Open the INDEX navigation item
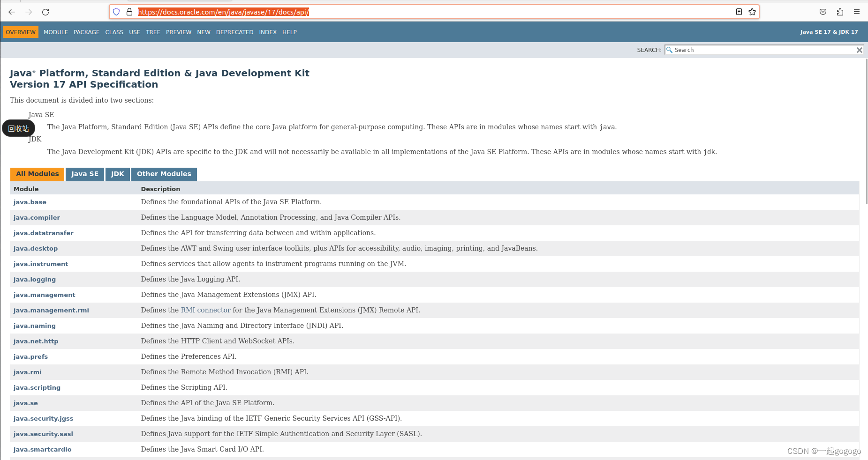Screen dimensions: 868x460 [267, 32]
